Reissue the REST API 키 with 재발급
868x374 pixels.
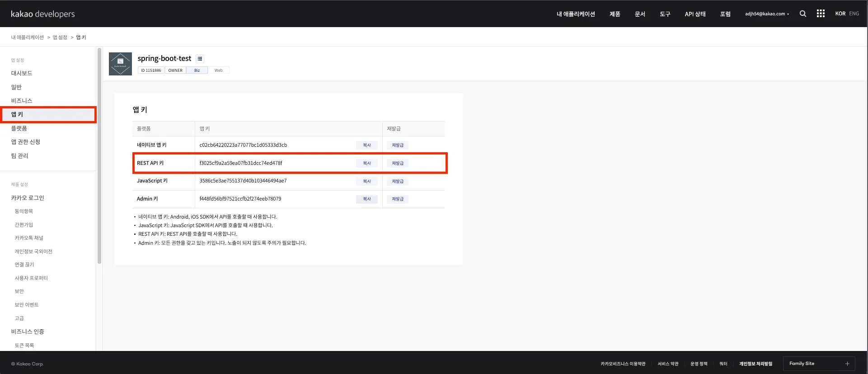pos(398,164)
